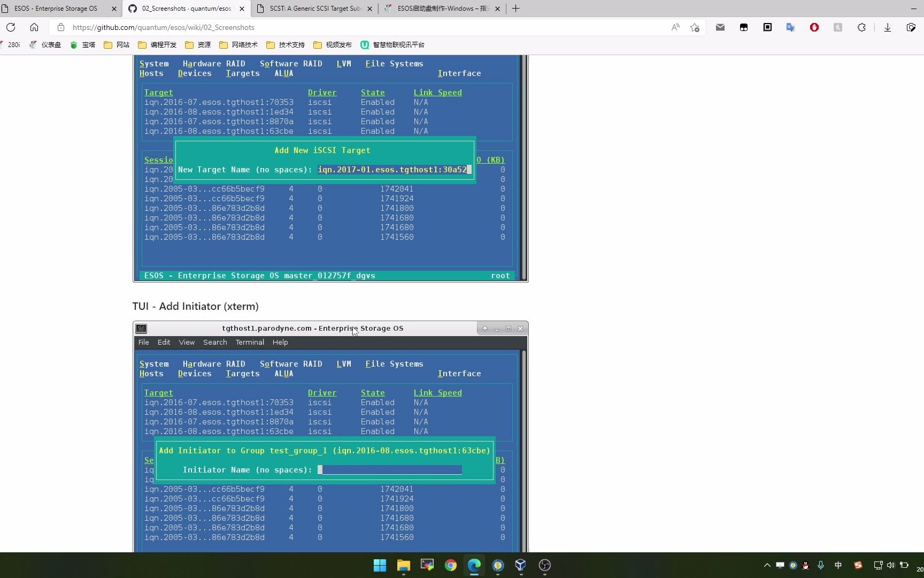Close the ESOS - Enterprise Storage OS tab
The image size is (924, 578).
(114, 9)
